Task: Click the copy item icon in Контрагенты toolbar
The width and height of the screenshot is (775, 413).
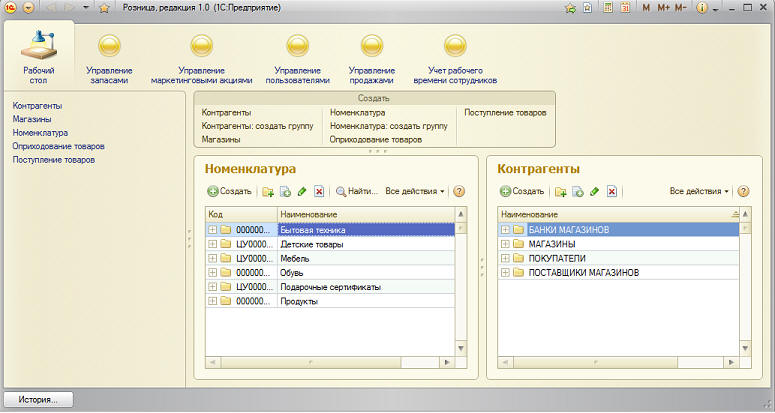Action: click(x=578, y=192)
